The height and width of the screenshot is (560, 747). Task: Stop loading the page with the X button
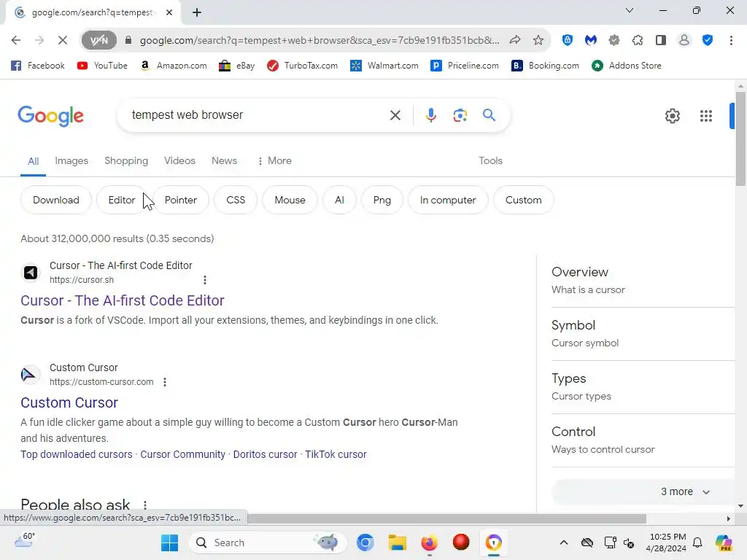63,41
